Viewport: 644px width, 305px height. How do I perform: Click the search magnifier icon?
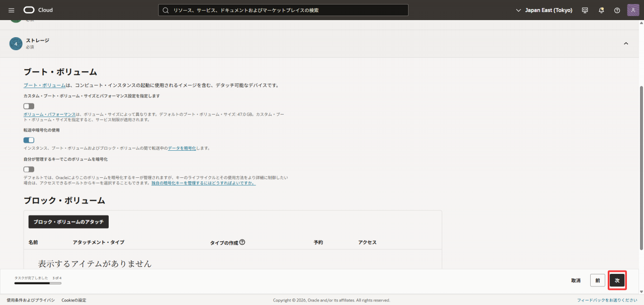click(165, 10)
